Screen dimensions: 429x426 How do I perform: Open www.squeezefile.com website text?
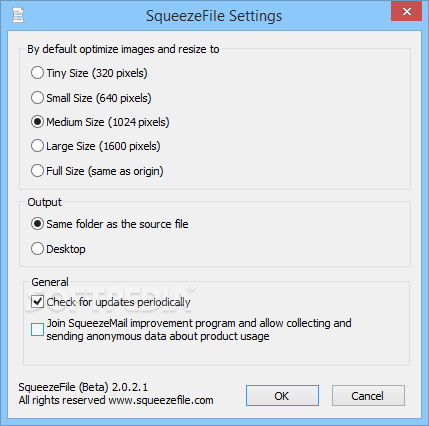click(161, 400)
